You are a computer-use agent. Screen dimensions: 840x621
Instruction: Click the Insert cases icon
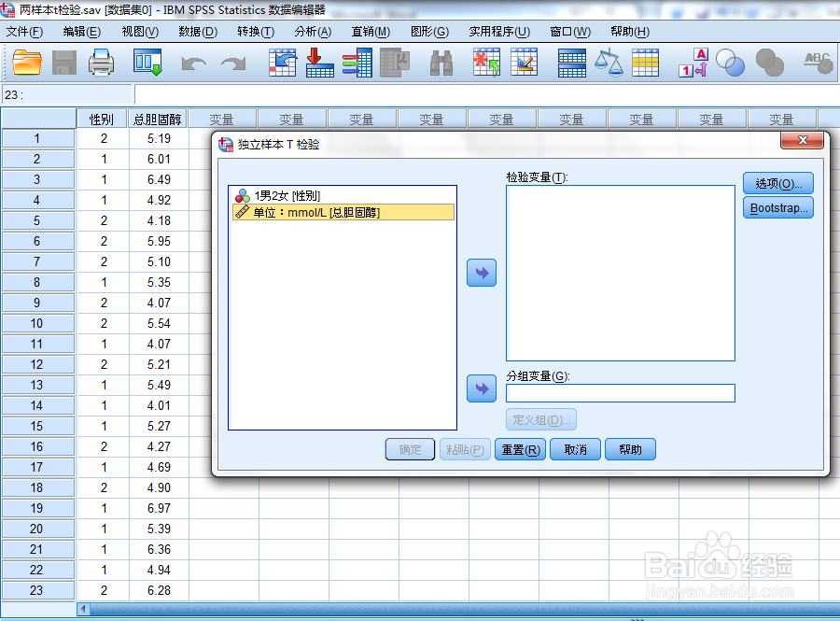coord(486,63)
